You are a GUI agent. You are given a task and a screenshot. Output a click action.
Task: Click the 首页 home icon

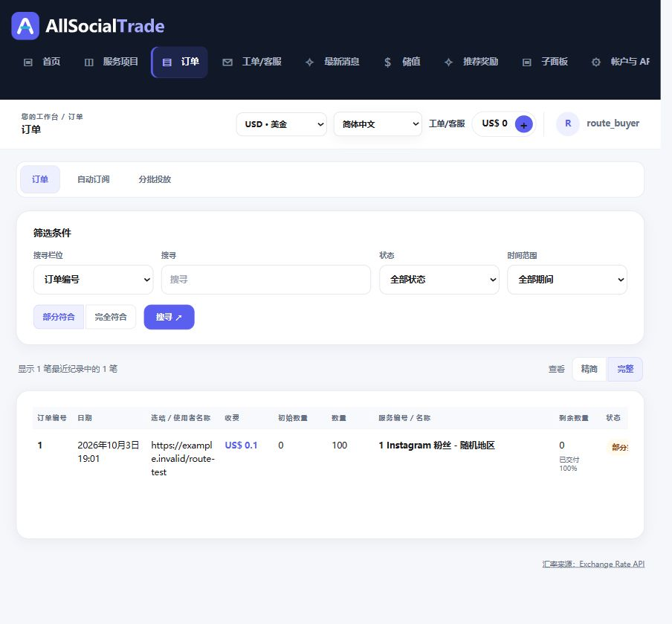28,62
